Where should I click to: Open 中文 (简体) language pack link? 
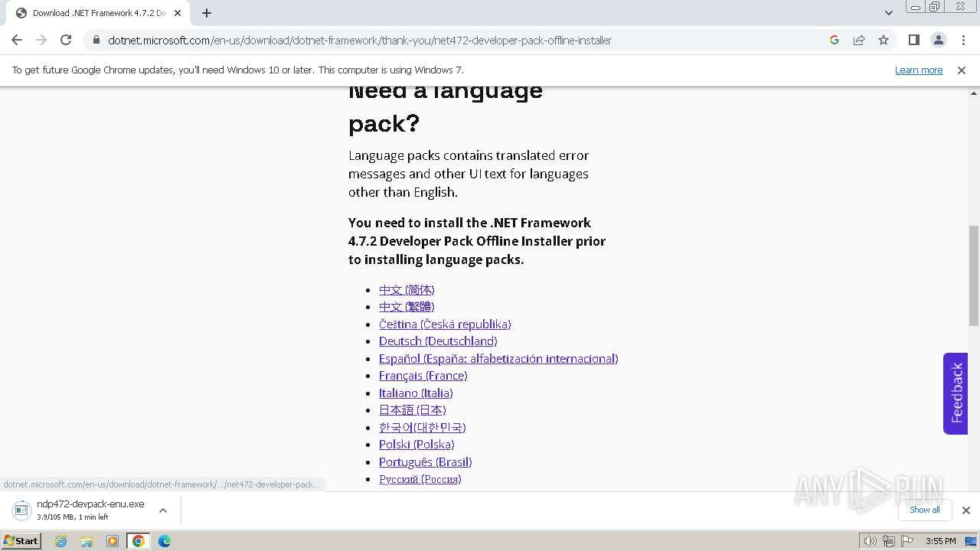pyautogui.click(x=407, y=290)
